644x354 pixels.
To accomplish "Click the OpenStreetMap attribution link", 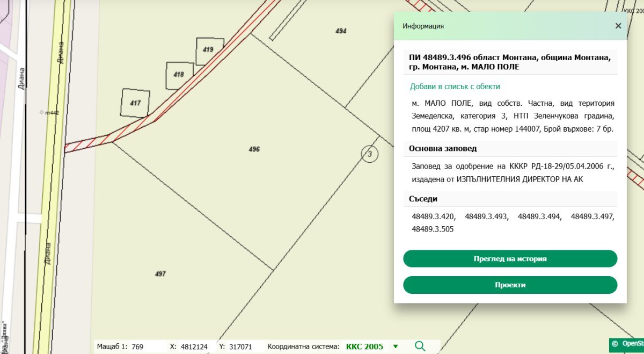I will click(x=632, y=344).
